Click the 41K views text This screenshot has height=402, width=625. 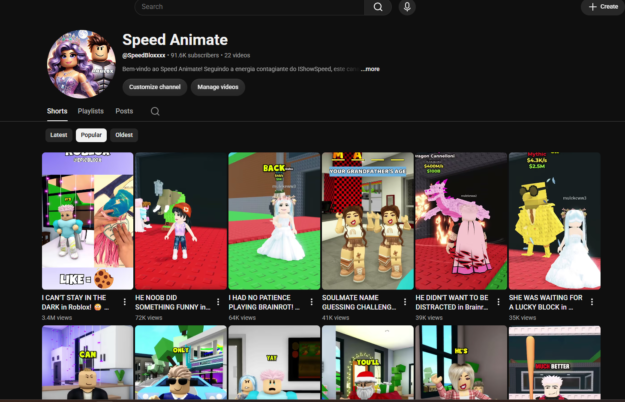tap(336, 318)
